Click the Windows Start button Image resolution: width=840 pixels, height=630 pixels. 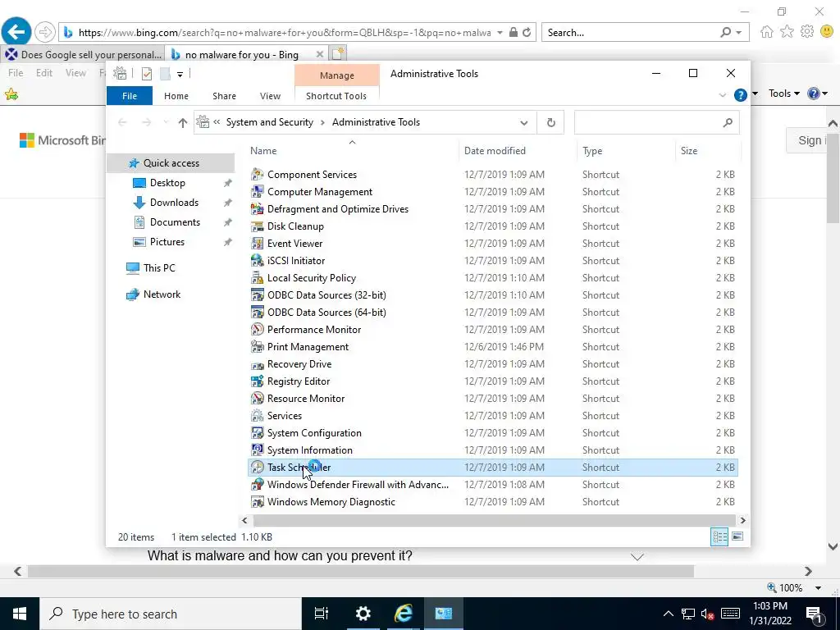[20, 614]
